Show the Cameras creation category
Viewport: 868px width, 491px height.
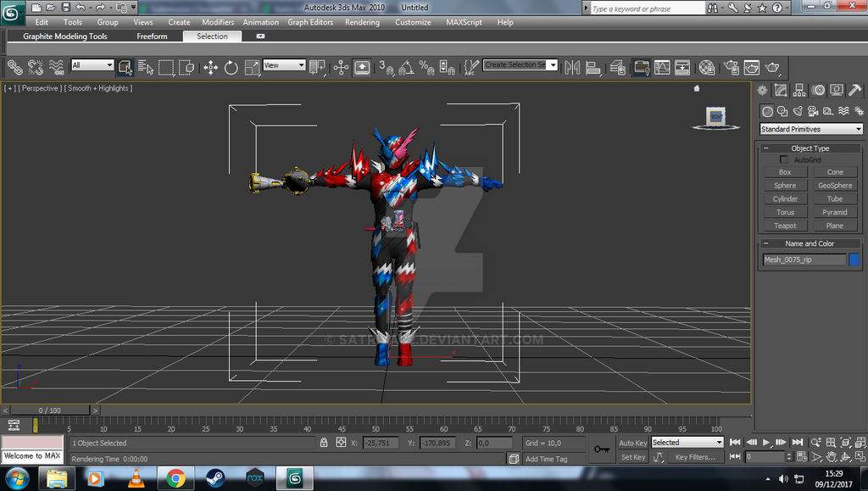click(x=813, y=111)
